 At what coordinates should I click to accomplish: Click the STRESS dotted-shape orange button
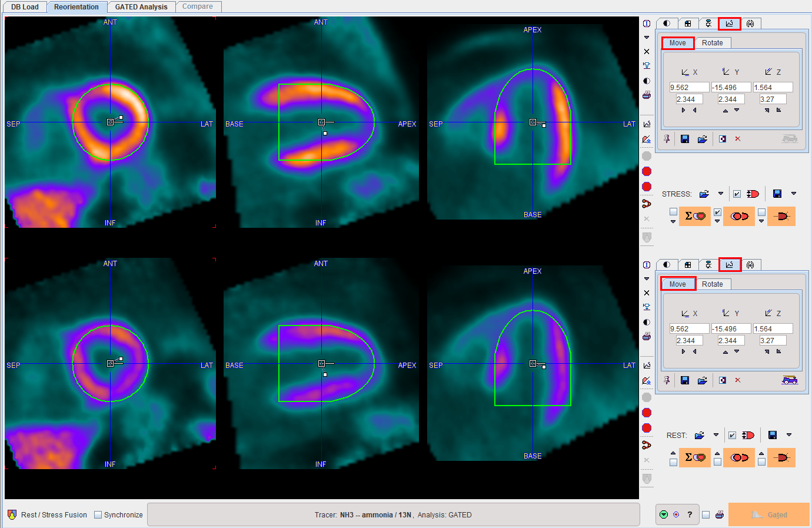(781, 216)
